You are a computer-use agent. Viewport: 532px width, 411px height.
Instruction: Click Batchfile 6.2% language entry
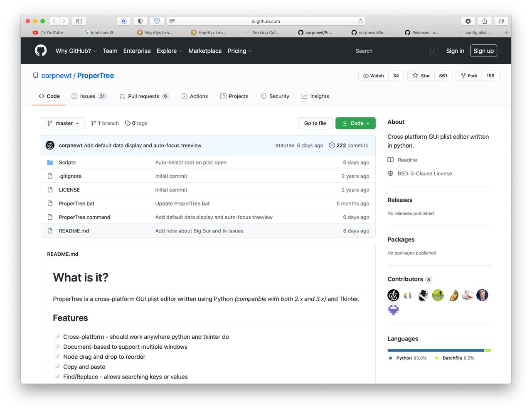coord(454,358)
